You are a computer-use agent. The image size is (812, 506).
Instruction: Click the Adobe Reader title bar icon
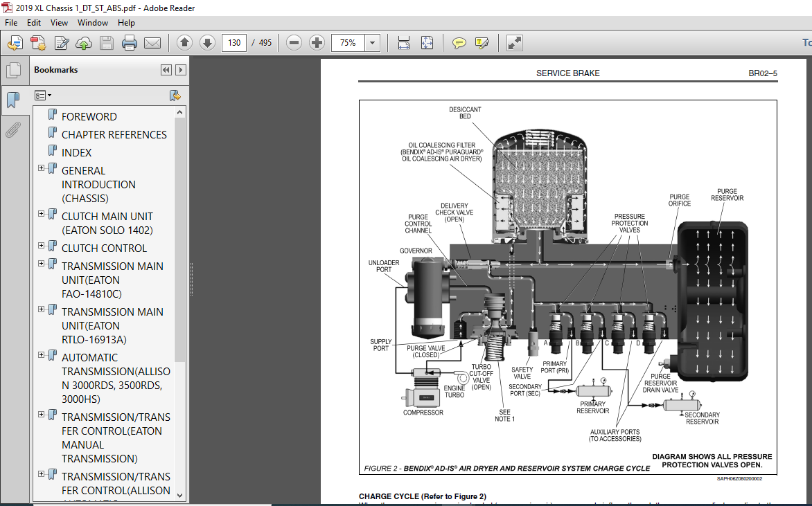click(7, 8)
